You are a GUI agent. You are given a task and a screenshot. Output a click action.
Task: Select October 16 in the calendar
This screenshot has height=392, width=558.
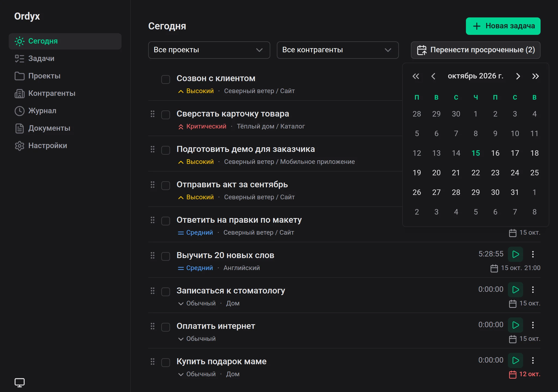coord(495,153)
